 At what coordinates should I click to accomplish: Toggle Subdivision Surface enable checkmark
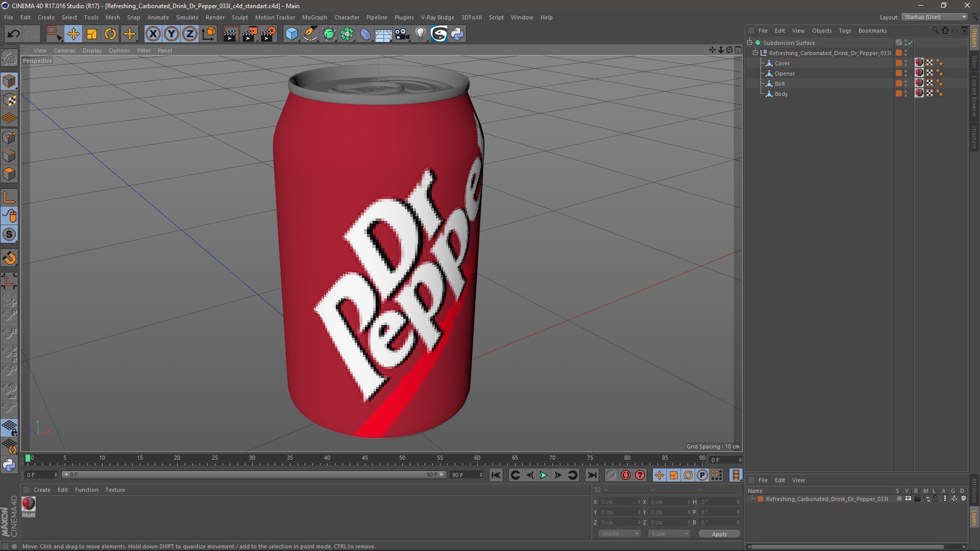[x=911, y=43]
